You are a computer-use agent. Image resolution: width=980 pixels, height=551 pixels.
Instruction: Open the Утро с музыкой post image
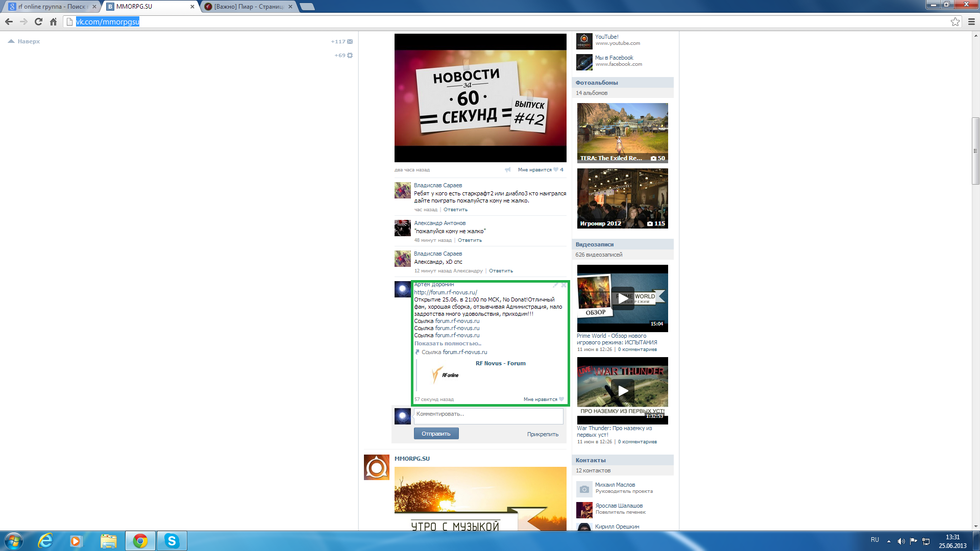(480, 499)
